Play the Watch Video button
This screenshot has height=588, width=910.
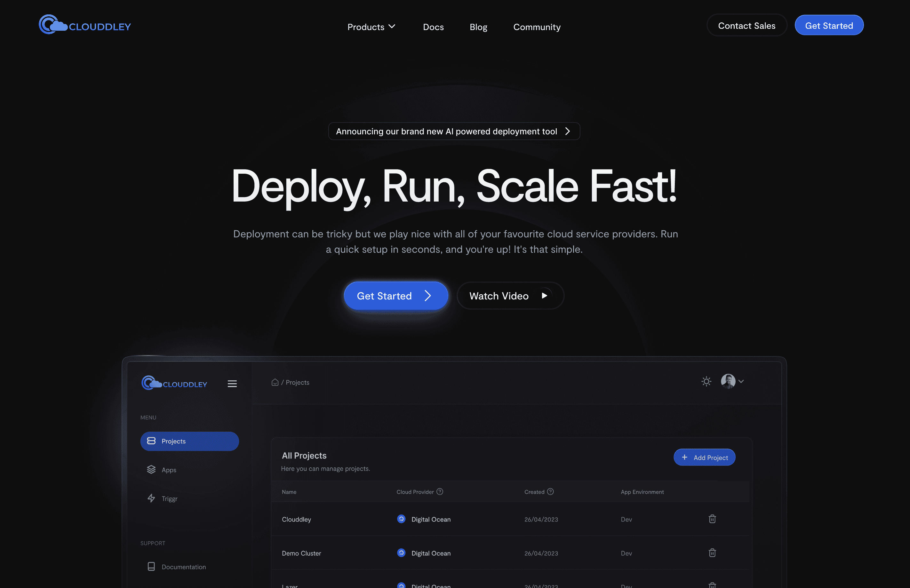[x=510, y=296]
